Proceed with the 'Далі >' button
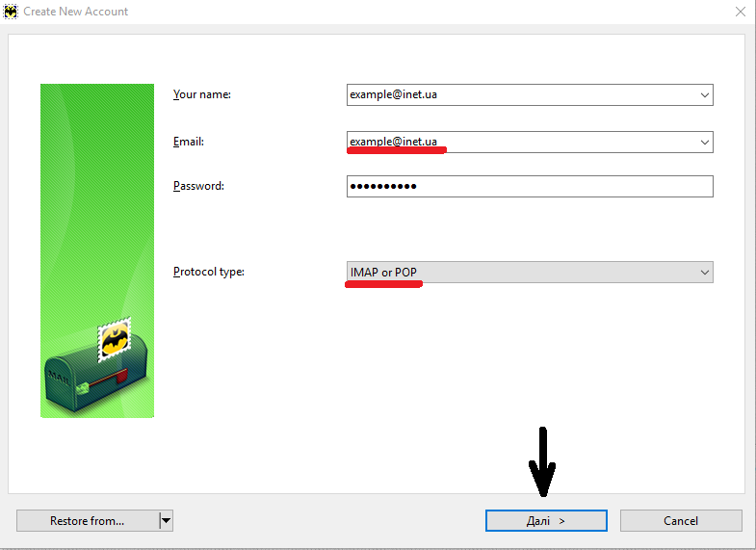Viewport: 756px width, 550px height. (546, 521)
